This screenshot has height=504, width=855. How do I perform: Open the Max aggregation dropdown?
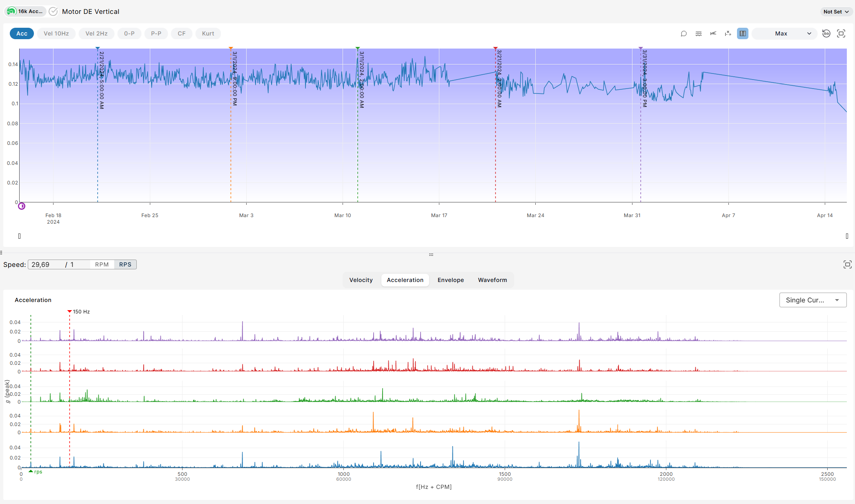[x=784, y=33]
